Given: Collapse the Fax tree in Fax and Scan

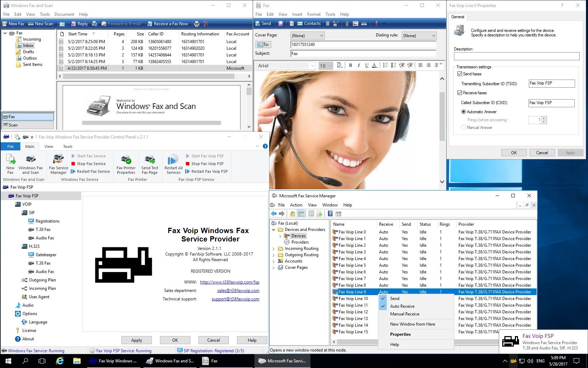Looking at the screenshot, I should tap(5, 33).
